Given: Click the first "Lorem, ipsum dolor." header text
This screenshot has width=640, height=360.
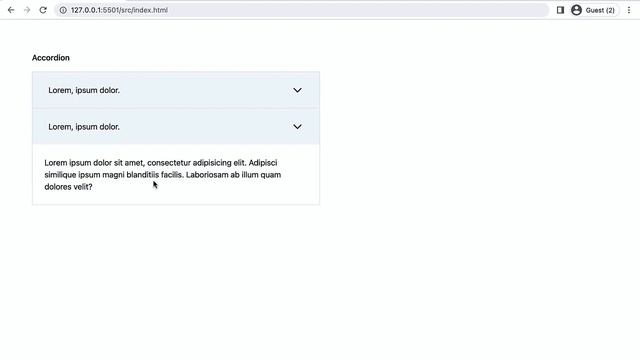Looking at the screenshot, I should (84, 90).
